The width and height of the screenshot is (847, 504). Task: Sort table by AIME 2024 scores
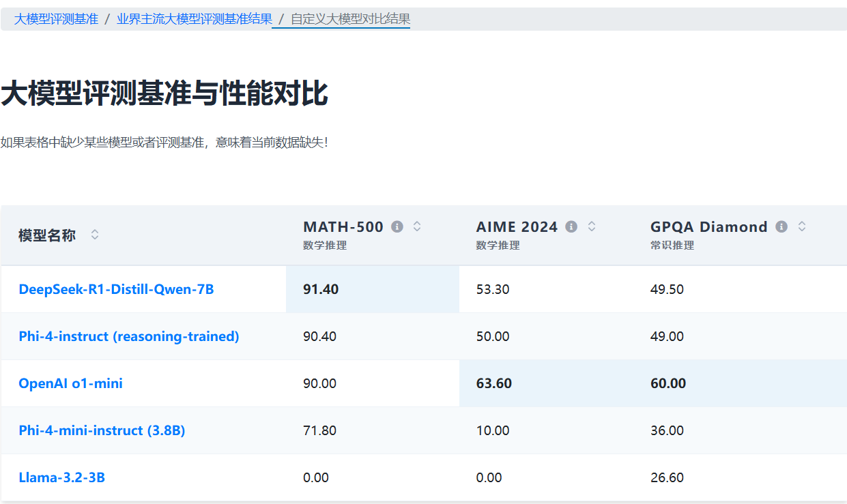pyautogui.click(x=592, y=226)
